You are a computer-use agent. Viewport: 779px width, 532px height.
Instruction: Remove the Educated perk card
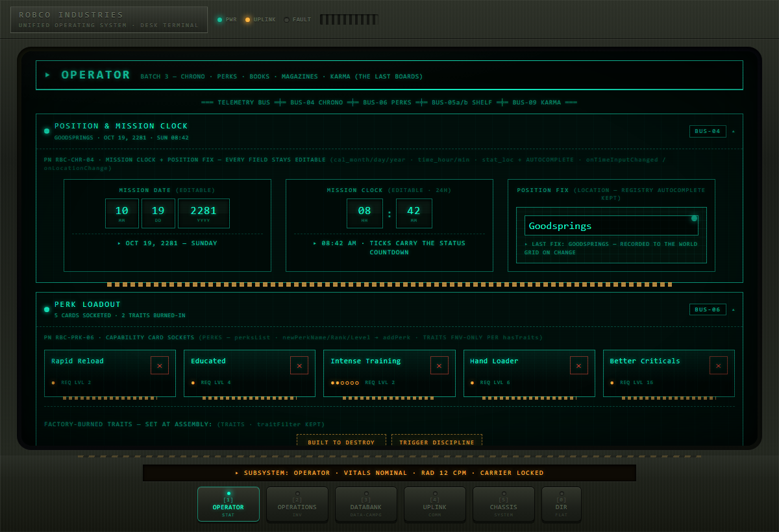point(299,365)
